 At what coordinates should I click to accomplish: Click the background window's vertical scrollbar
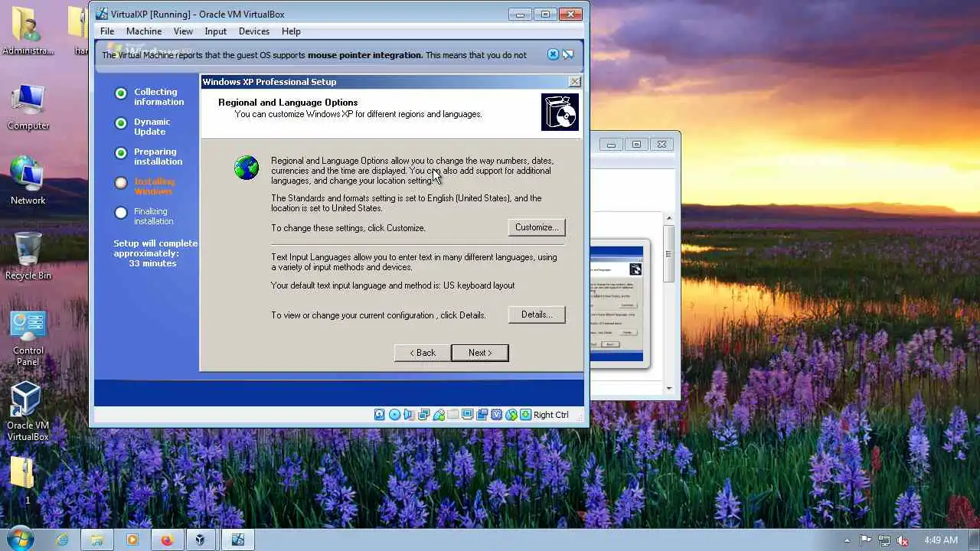(668, 303)
